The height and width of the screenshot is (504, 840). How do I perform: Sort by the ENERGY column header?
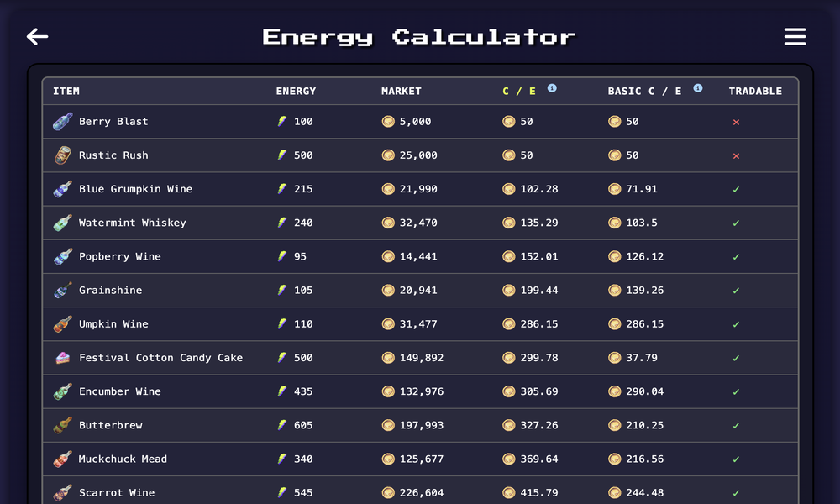tap(296, 91)
